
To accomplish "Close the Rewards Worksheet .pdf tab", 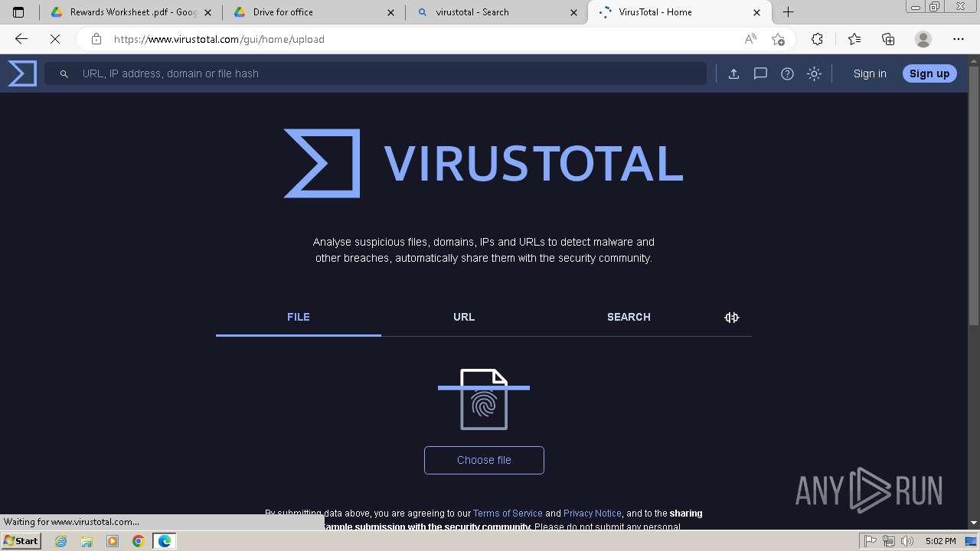I will click(208, 12).
